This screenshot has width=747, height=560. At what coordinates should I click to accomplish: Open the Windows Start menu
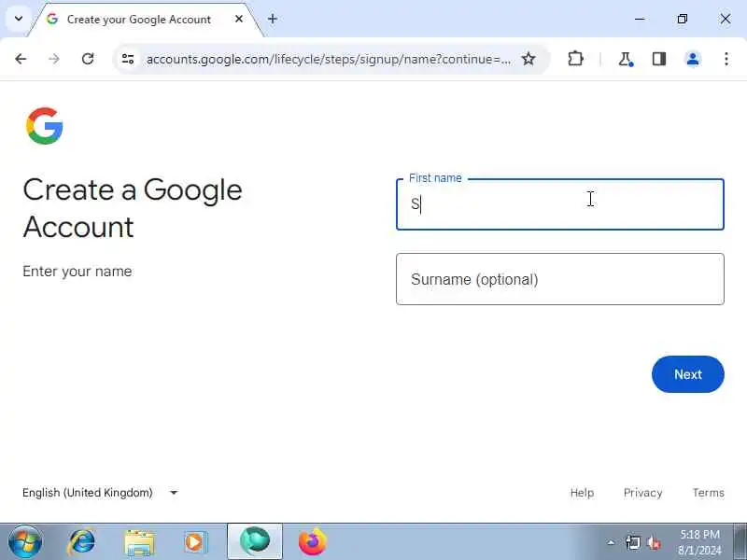pyautogui.click(x=24, y=542)
